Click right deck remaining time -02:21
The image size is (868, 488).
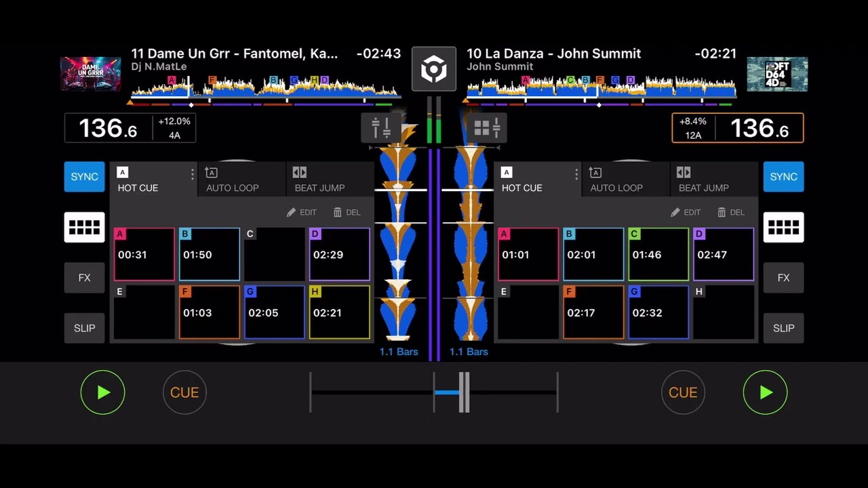(715, 54)
